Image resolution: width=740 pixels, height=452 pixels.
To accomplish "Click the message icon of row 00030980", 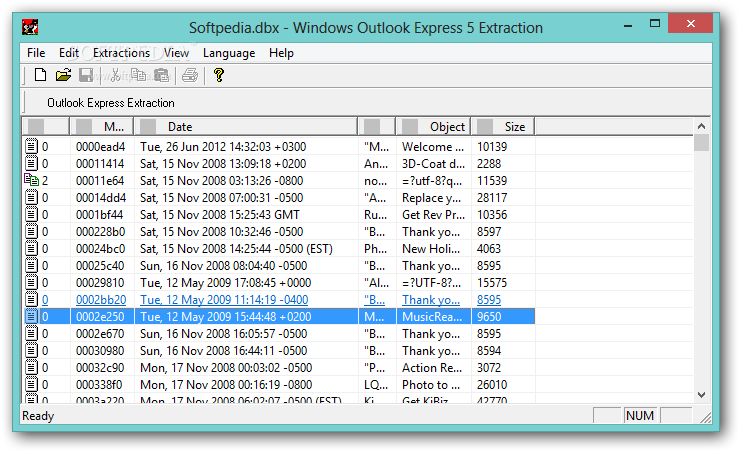I will tap(31, 350).
